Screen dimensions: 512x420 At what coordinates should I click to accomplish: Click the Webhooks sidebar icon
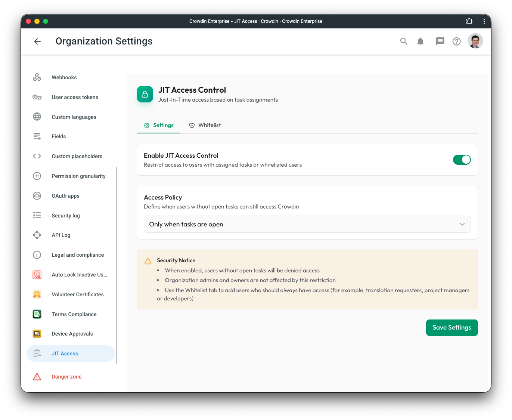tap(37, 77)
